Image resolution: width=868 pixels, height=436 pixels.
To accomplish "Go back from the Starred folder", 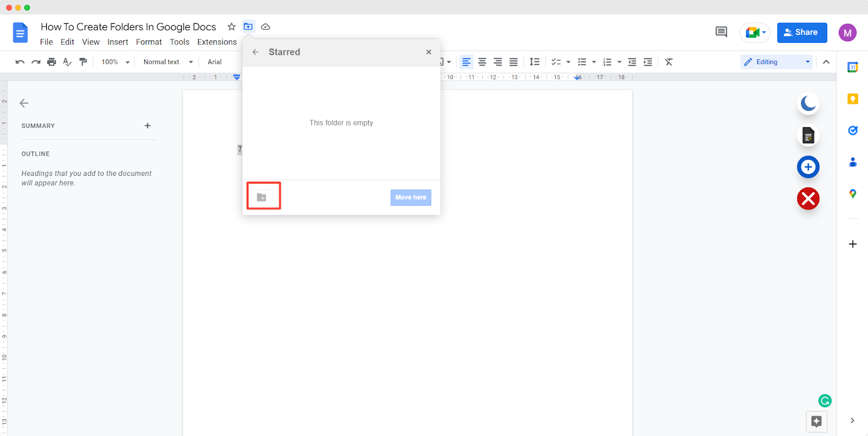I will 256,52.
